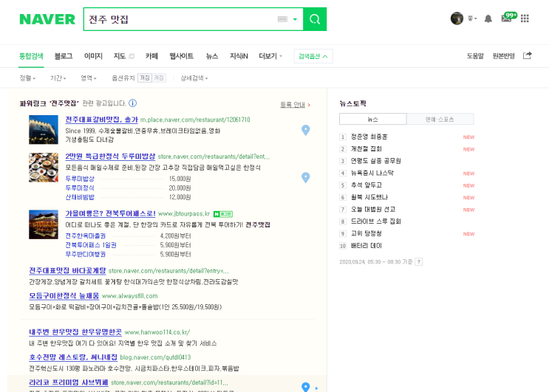Open the 웹사이트 tab

(x=181, y=56)
